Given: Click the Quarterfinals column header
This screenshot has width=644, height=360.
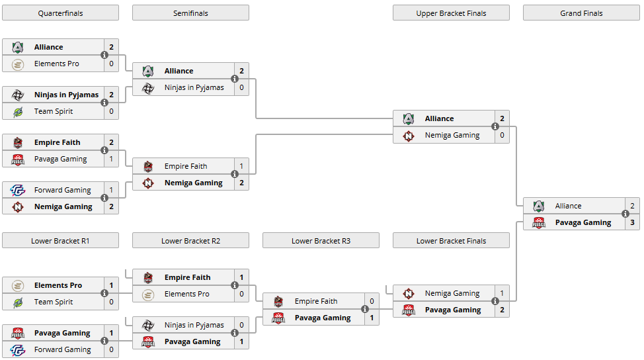Looking at the screenshot, I should 60,13.
